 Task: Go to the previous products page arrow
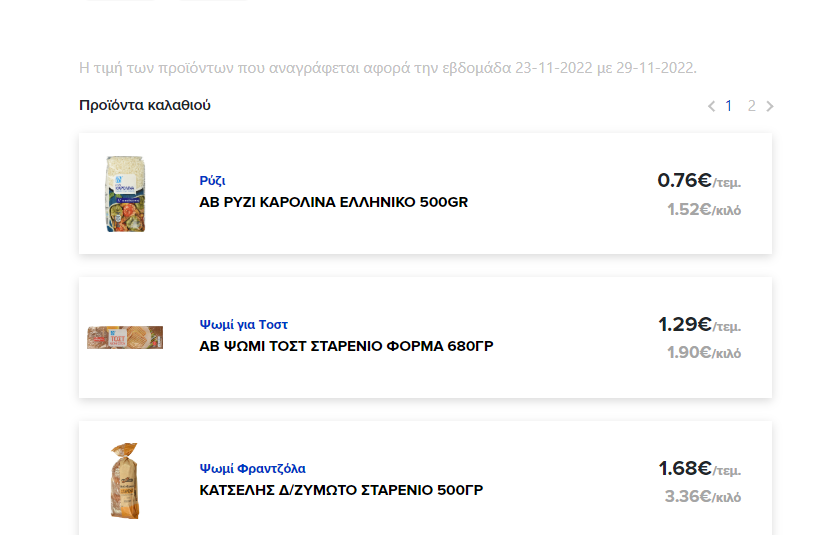711,106
